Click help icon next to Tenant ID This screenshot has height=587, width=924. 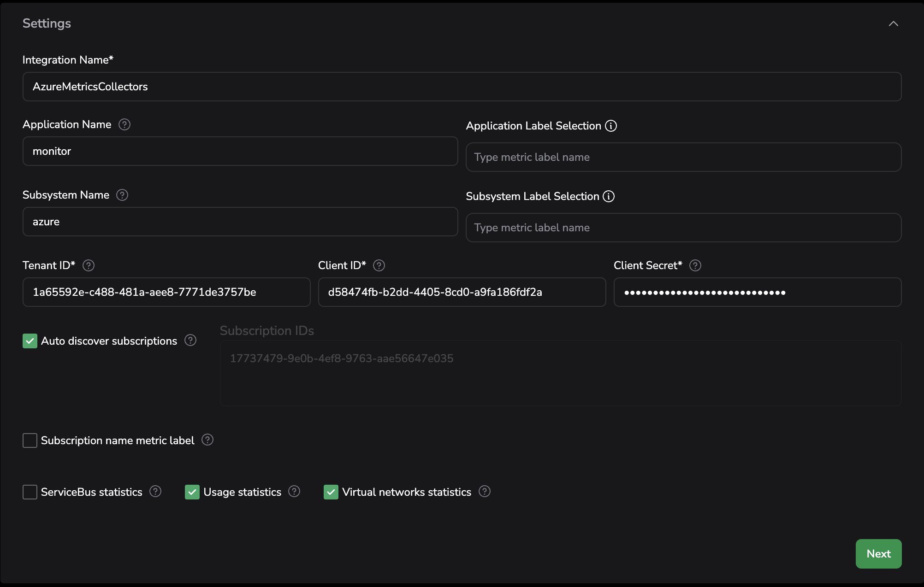(x=89, y=265)
